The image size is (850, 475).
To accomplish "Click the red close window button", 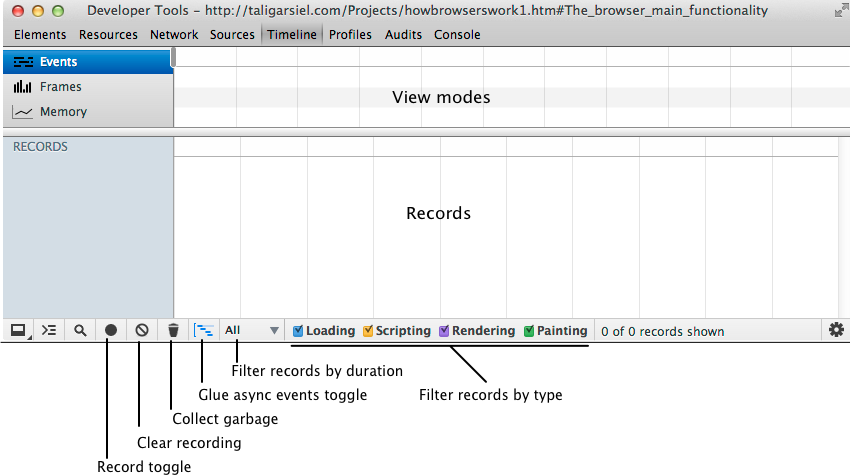I will [x=18, y=11].
